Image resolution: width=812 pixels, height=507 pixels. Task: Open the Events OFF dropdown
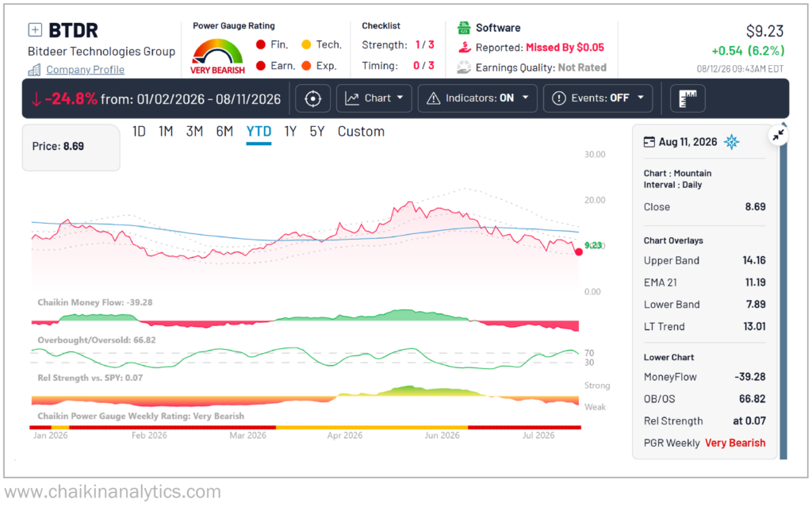pos(598,98)
